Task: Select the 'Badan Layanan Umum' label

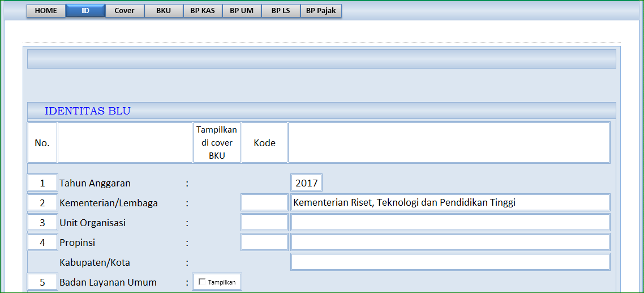Action: pos(108,282)
